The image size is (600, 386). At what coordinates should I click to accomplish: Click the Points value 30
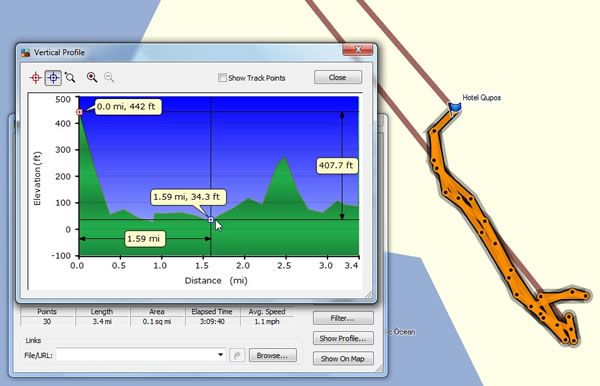47,322
